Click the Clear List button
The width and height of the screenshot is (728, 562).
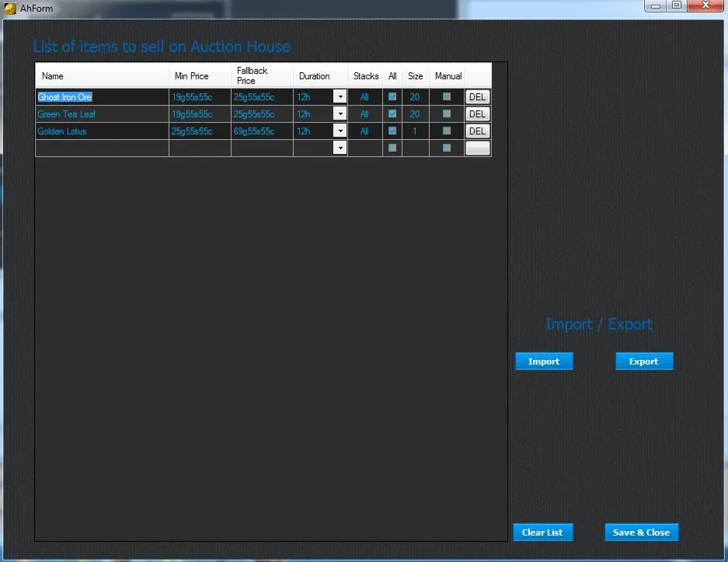(x=542, y=532)
